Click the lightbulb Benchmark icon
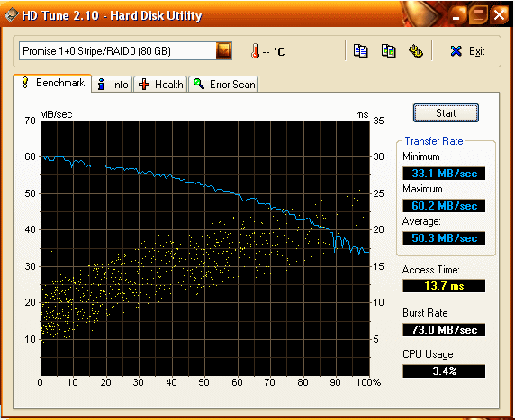Image resolution: width=515 pixels, height=420 pixels. pos(25,83)
